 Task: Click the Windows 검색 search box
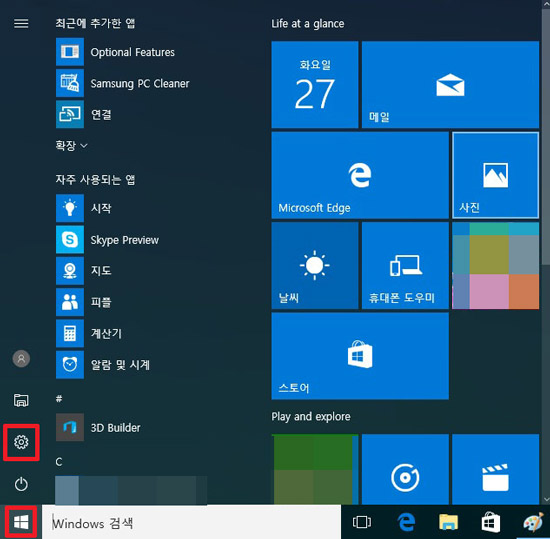[x=192, y=523]
